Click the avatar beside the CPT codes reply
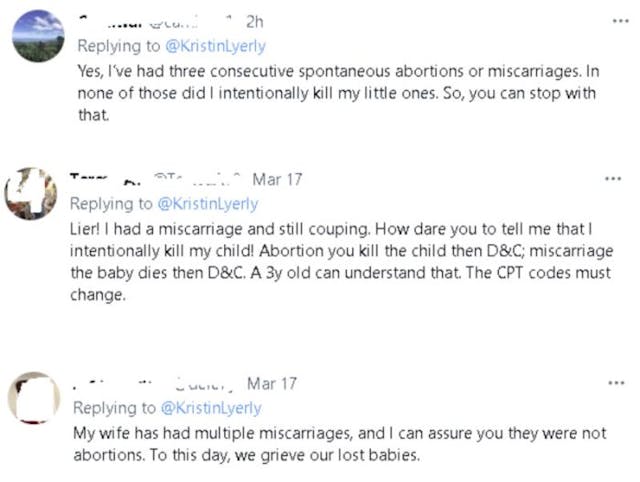Viewport: 640px width, 482px height. (x=31, y=195)
